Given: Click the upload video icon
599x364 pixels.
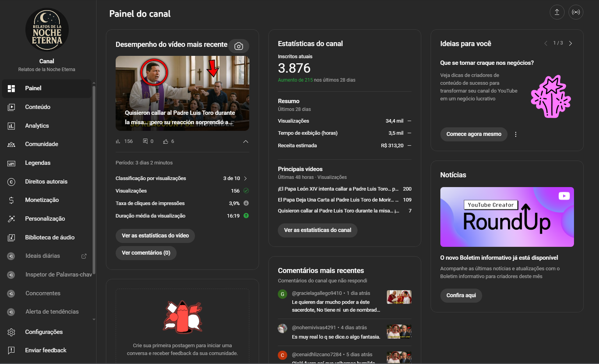Looking at the screenshot, I should pos(557,12).
